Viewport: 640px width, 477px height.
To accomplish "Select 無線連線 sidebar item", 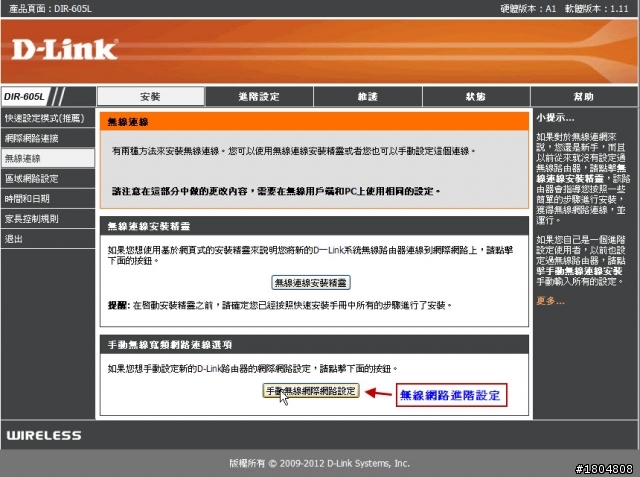I will (48, 158).
